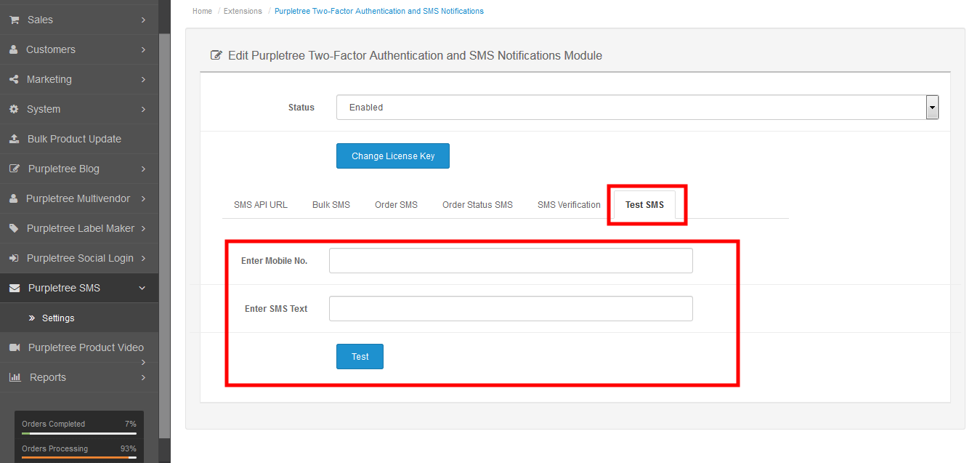Click the 'Orders Completed' label text
The image size is (980, 463).
tap(53, 424)
